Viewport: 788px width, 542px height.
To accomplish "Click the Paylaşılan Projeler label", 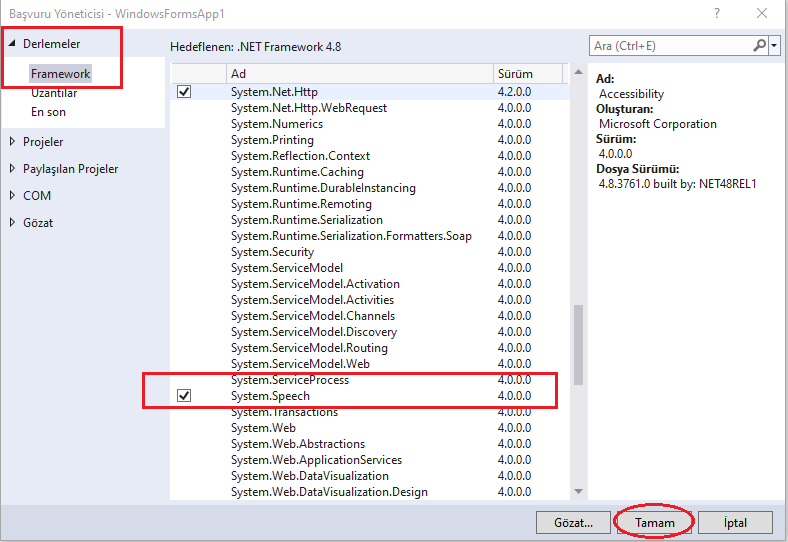I will [70, 169].
